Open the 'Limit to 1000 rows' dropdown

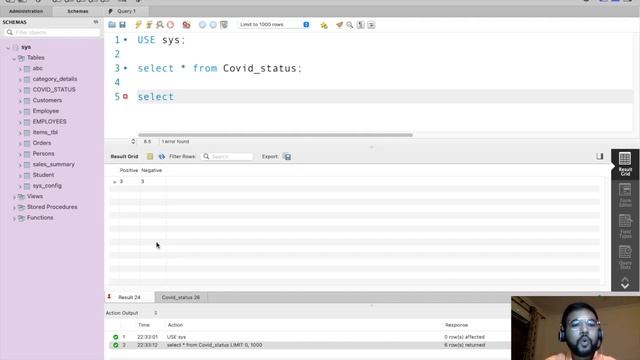(x=274, y=24)
